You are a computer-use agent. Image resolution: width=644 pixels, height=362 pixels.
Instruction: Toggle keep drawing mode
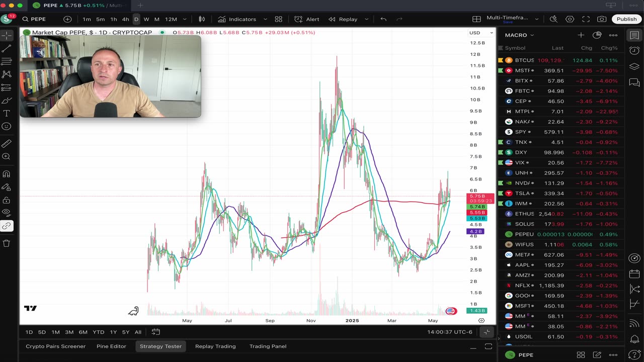point(7,187)
